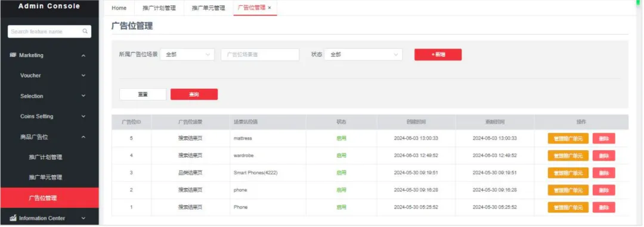Switch to the 推广单元管理 tab
The height and width of the screenshot is (227, 644).
point(208,8)
